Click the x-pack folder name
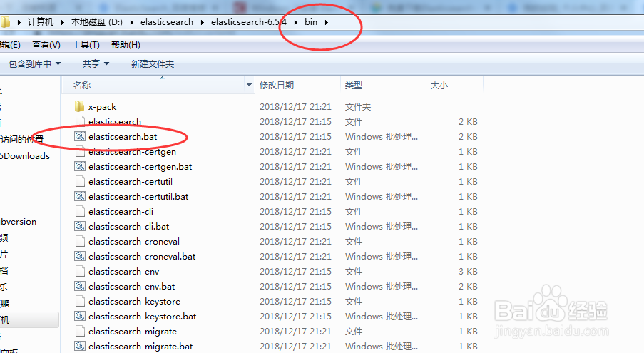 click(102, 107)
